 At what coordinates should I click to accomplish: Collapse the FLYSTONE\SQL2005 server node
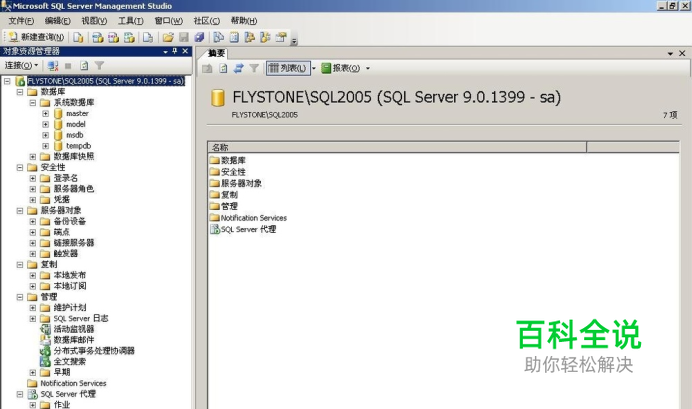7,81
